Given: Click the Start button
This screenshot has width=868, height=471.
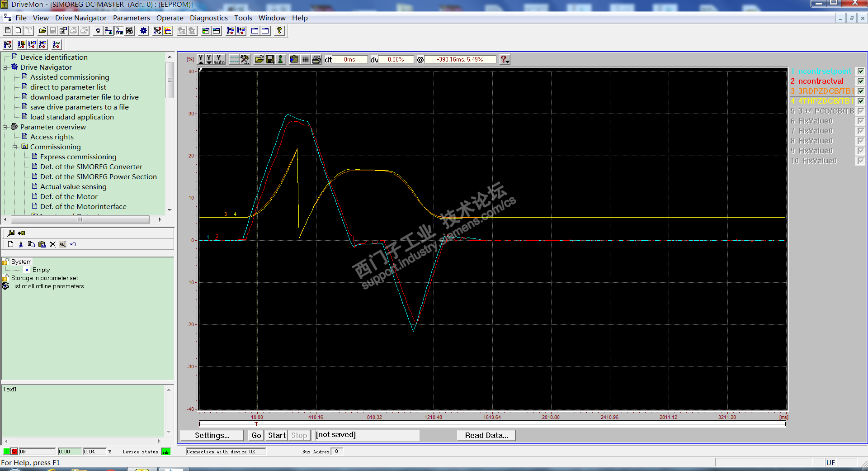Looking at the screenshot, I should point(277,435).
